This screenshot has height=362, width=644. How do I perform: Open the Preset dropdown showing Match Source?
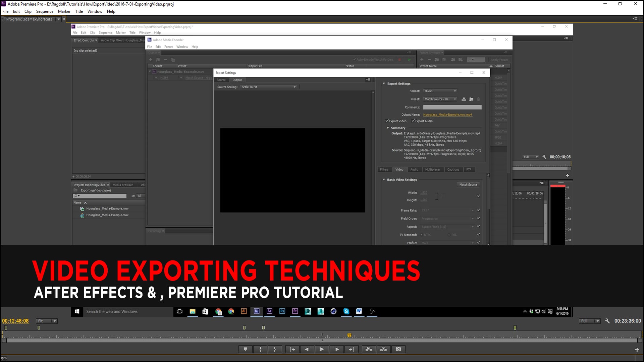click(x=440, y=99)
